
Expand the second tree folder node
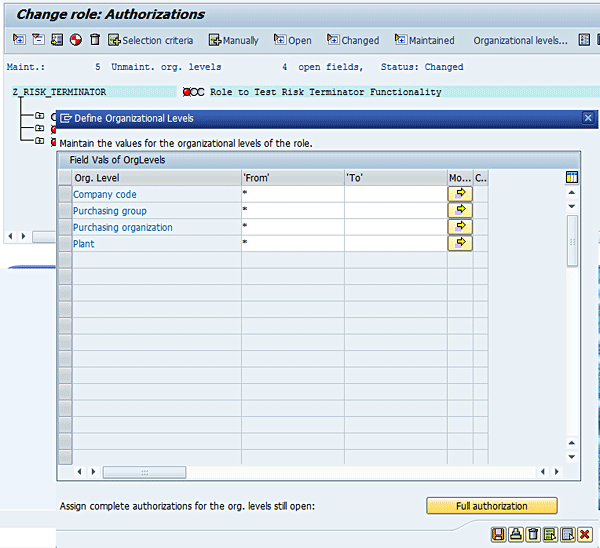pos(39,128)
